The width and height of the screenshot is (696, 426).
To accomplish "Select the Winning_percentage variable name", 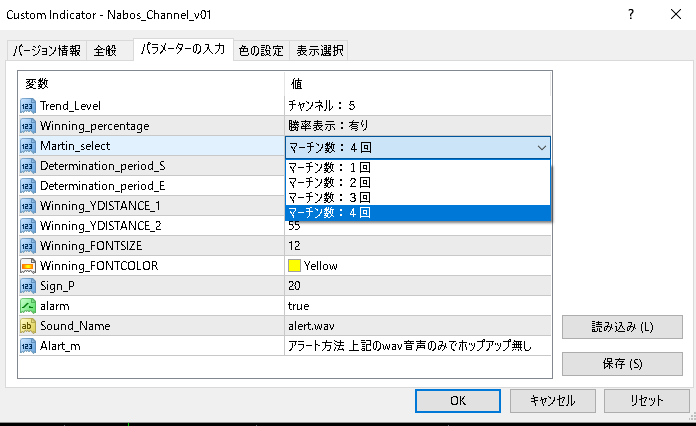I will click(95, 126).
